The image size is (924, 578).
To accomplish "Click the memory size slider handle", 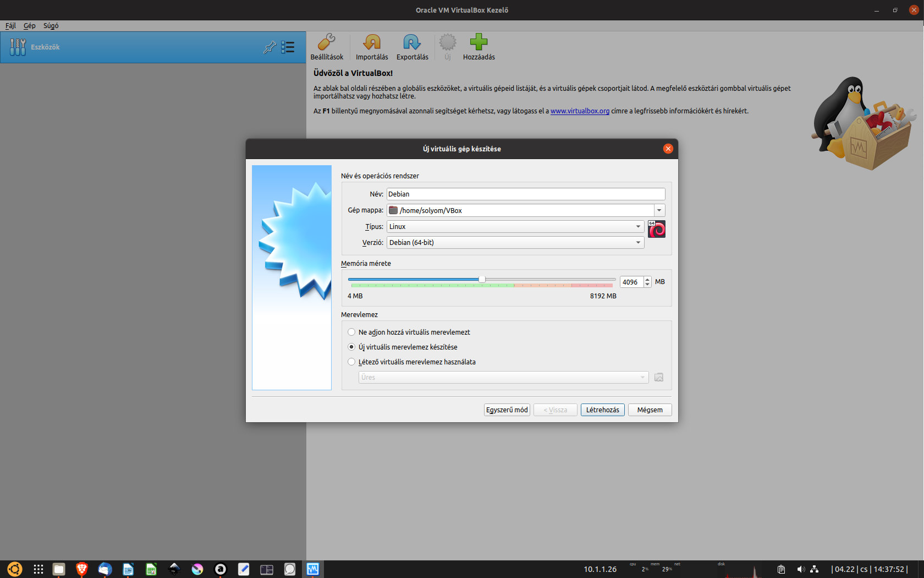I will (x=482, y=279).
